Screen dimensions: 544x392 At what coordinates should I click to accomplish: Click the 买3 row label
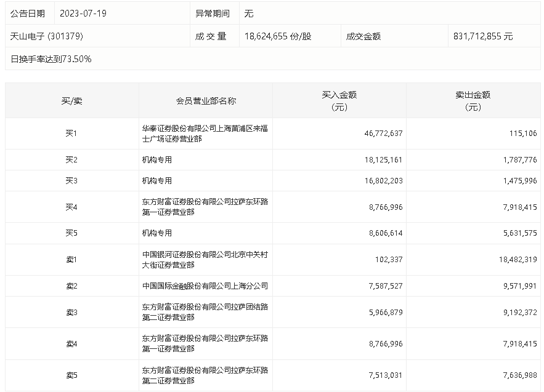(x=71, y=181)
